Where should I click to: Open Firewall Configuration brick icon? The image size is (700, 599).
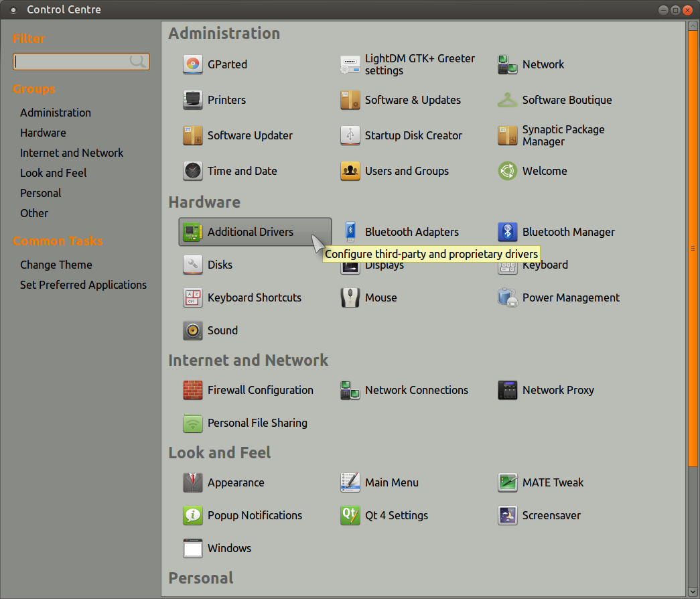[192, 390]
